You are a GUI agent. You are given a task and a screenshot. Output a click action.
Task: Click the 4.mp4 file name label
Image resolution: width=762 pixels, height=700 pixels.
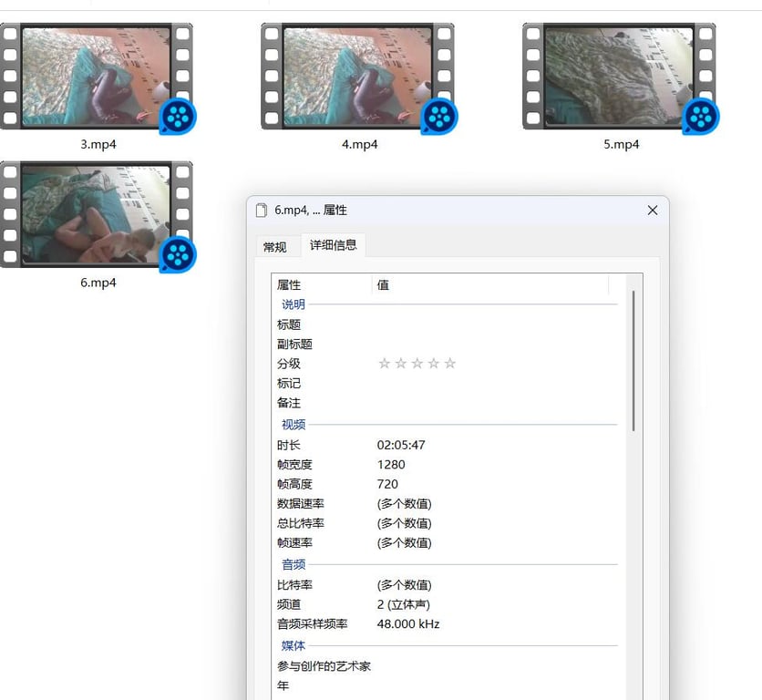(360, 144)
